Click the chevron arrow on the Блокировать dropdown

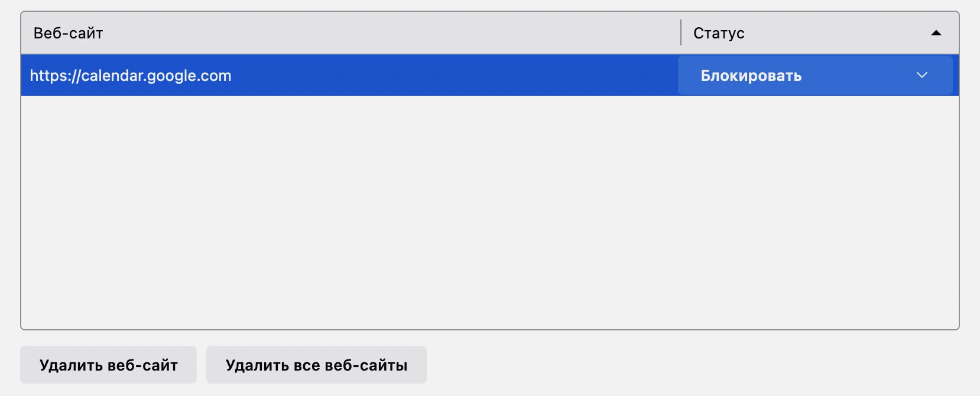point(921,75)
